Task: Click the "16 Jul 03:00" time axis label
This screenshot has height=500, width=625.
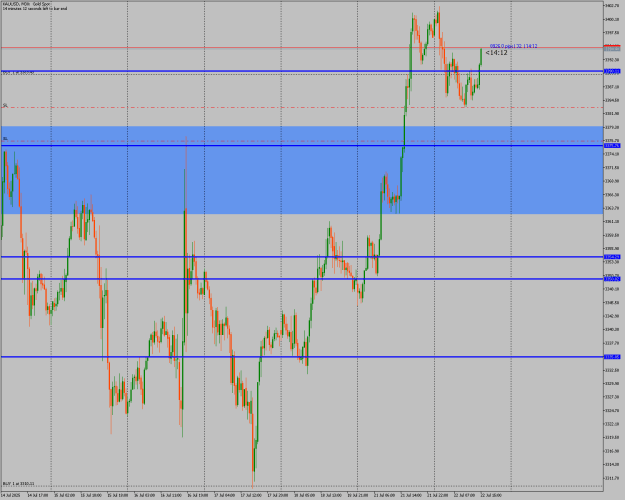Action: point(144,495)
